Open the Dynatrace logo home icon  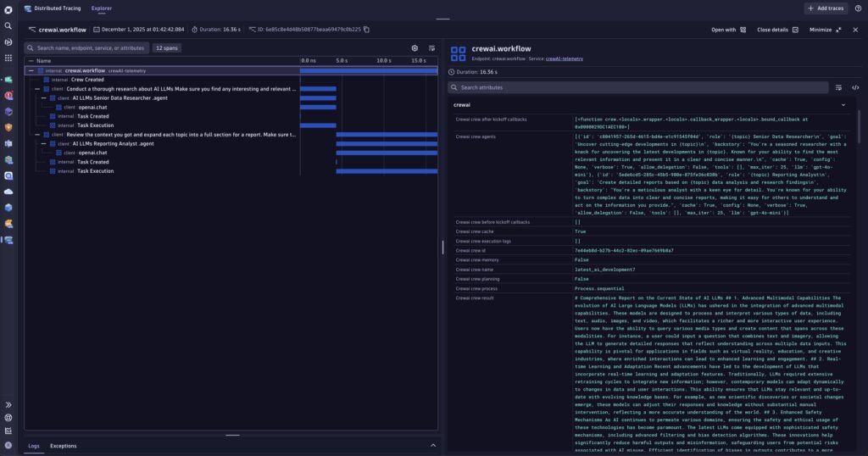point(8,9)
